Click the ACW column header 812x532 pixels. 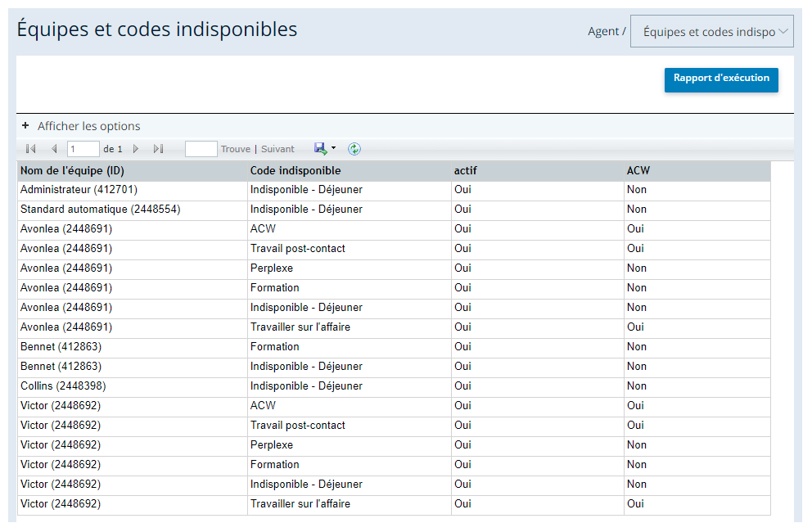click(x=638, y=171)
